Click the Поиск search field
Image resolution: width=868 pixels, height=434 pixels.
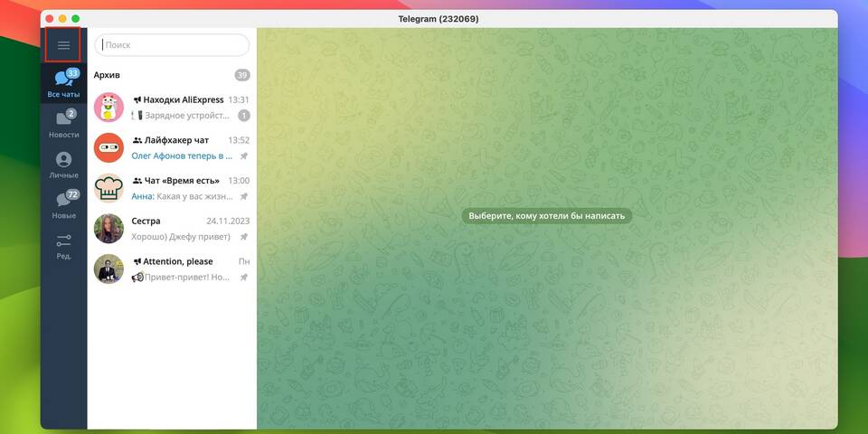(172, 45)
